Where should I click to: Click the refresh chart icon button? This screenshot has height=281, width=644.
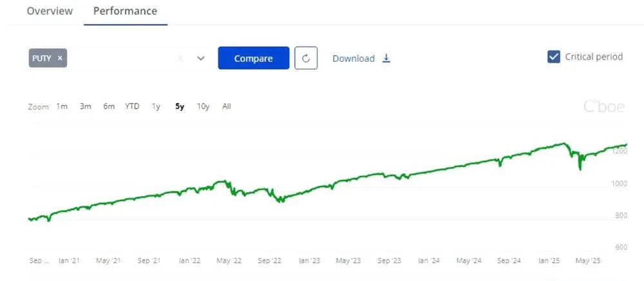[x=306, y=58]
